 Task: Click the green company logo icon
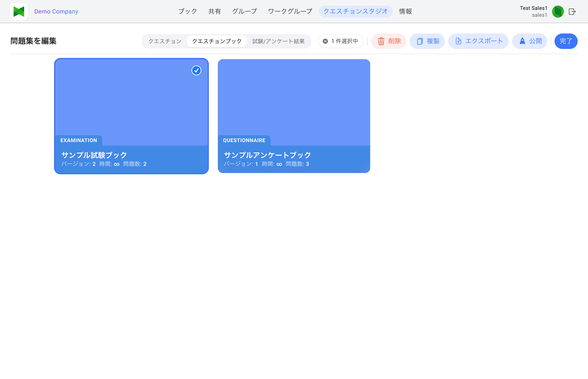[x=19, y=12]
